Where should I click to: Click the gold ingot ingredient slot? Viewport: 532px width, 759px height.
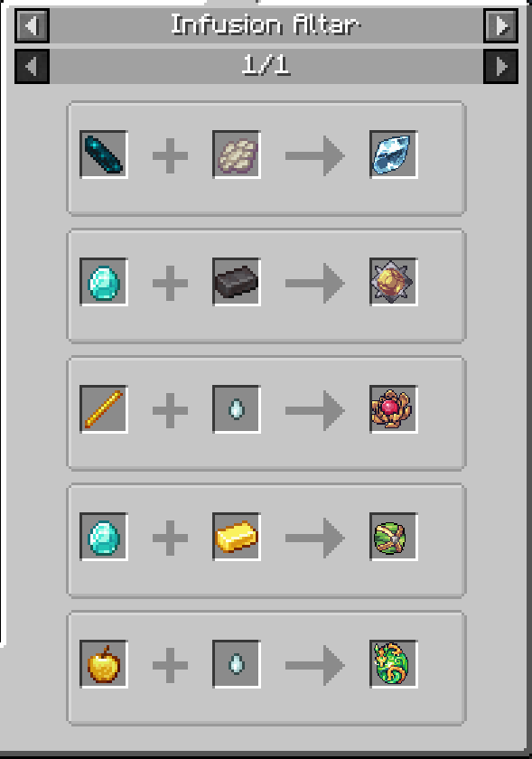click(237, 537)
